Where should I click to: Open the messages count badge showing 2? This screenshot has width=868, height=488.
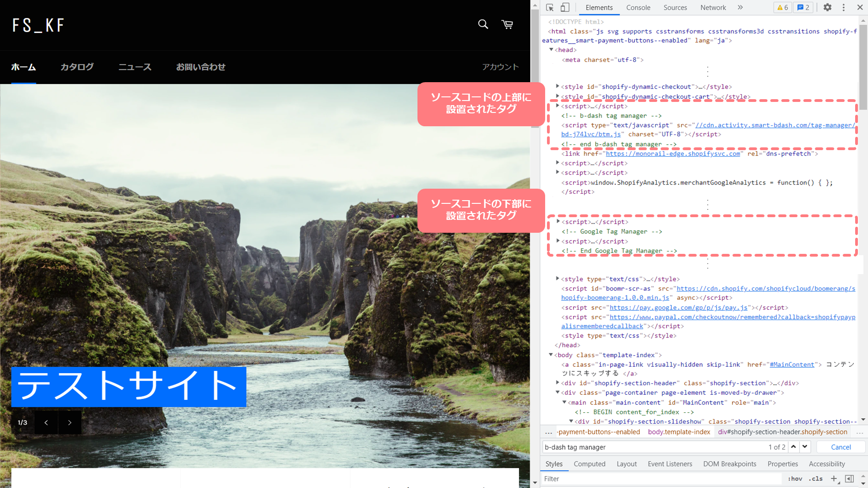pyautogui.click(x=803, y=7)
